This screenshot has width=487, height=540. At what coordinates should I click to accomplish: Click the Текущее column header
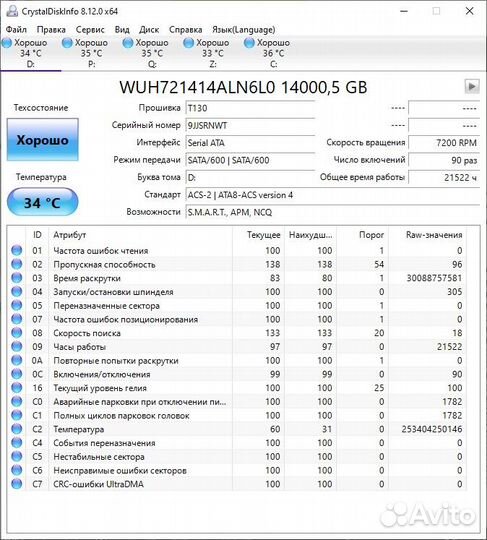pyautogui.click(x=259, y=235)
